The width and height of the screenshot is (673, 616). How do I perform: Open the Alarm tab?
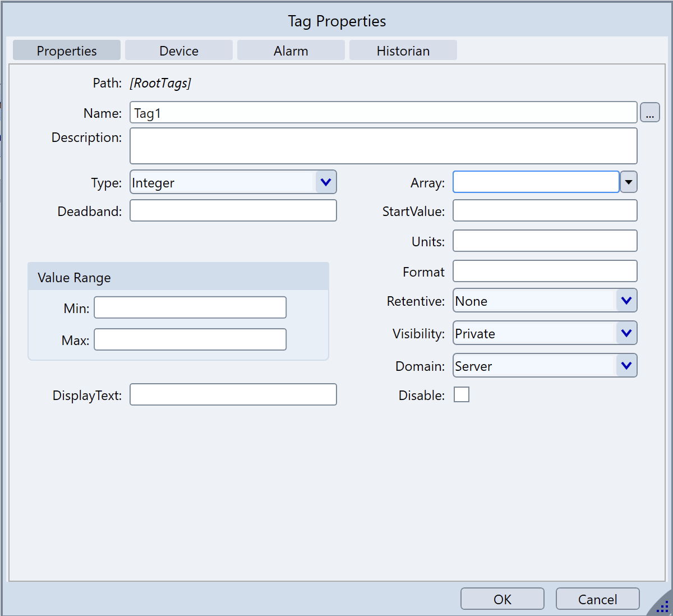(x=291, y=50)
